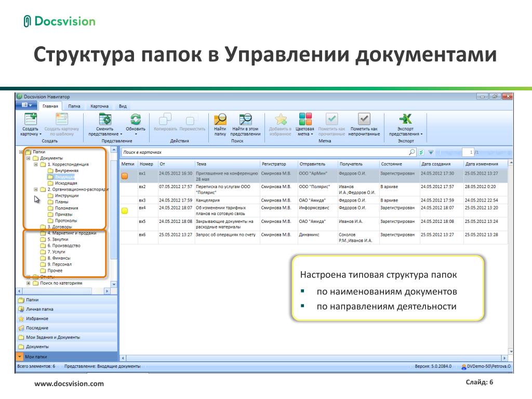Collapse the root Папки tree node
Image resolution: width=532 pixels, height=399 pixels.
(x=21, y=152)
